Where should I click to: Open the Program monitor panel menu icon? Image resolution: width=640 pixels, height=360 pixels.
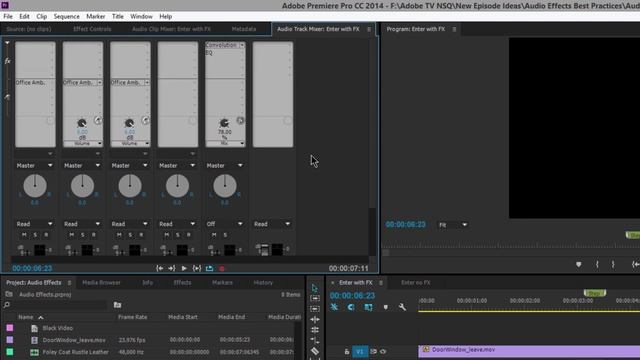[x=454, y=29]
